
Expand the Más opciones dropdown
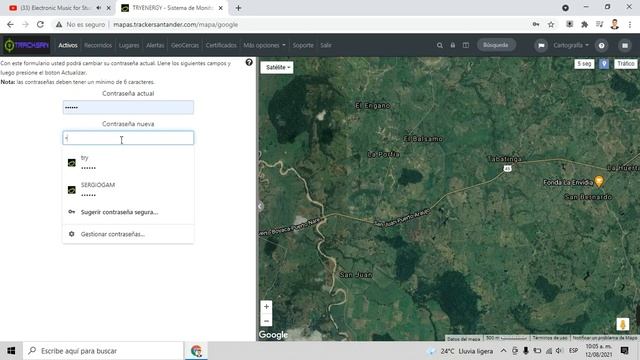264,45
